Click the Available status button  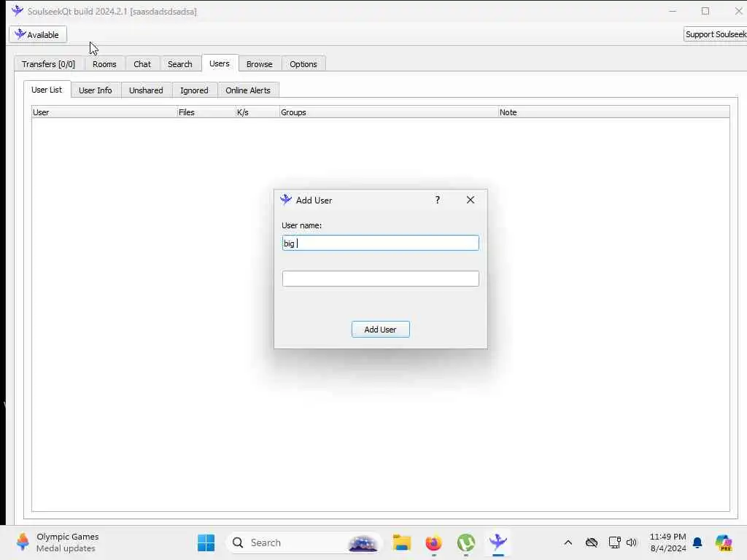(38, 35)
